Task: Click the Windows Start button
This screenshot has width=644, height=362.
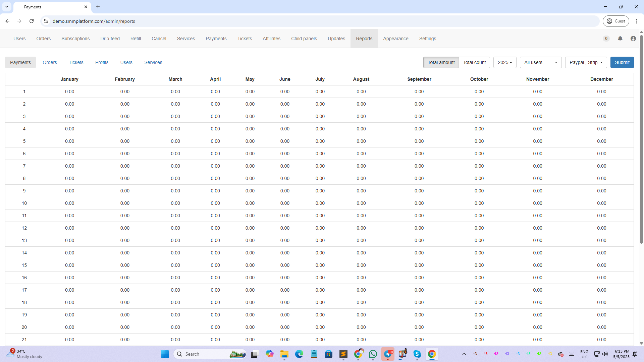Action: click(x=165, y=354)
